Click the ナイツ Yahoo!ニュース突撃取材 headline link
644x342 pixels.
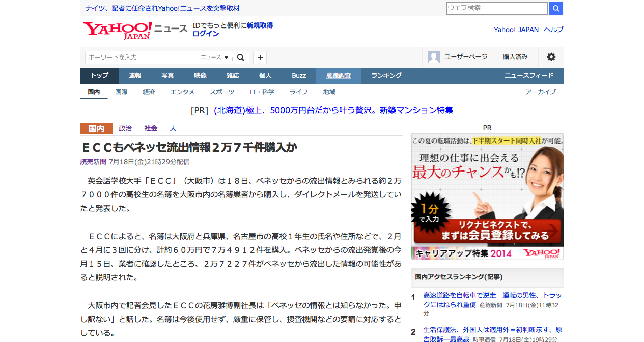pos(162,8)
